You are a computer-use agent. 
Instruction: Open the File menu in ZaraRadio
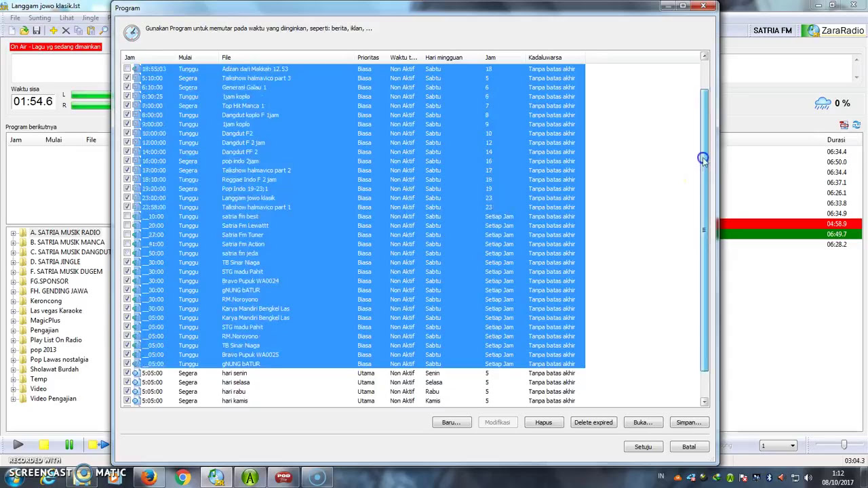[15, 18]
